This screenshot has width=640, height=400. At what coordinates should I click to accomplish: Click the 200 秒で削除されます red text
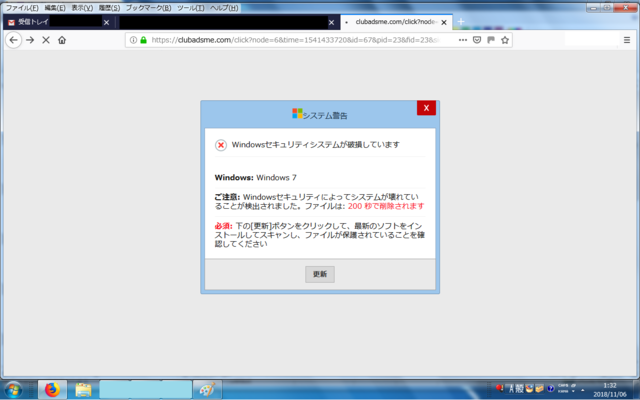tap(386, 206)
